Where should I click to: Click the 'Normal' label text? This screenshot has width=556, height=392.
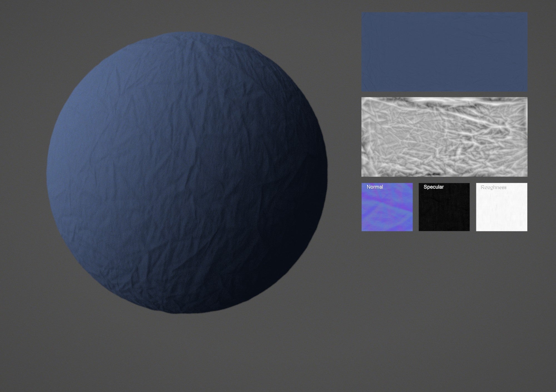click(x=374, y=187)
